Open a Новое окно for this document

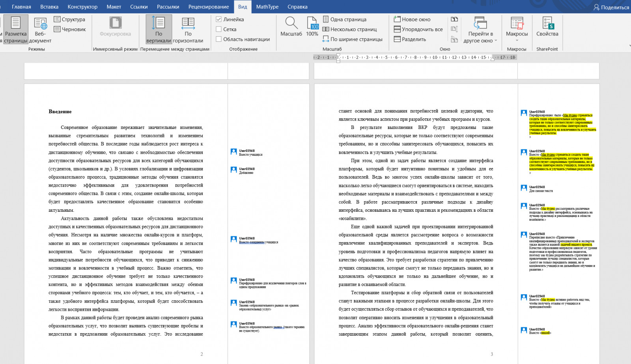412,19
